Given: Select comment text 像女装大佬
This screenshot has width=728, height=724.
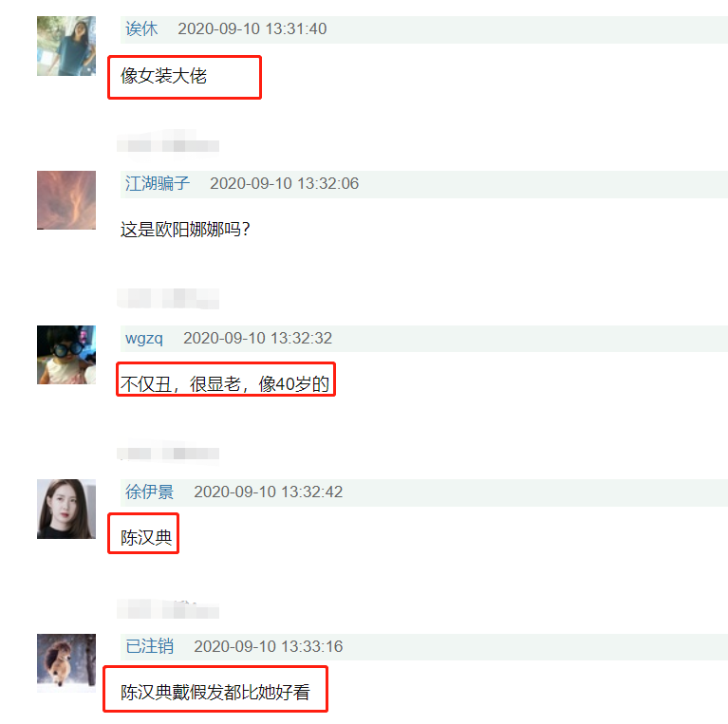Looking at the screenshot, I should click(x=163, y=76).
